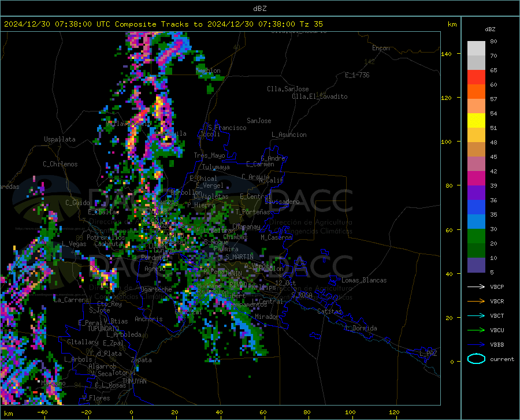This screenshot has height=420, width=520.
Task: Click the Encon place label
Action: coord(381,48)
